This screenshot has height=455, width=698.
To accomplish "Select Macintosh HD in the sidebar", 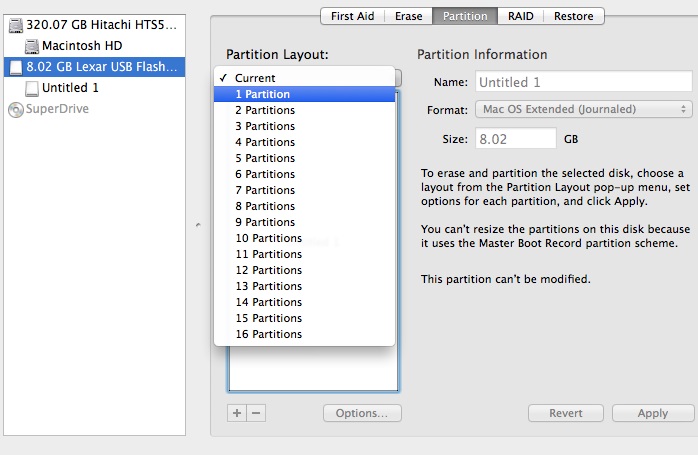I will pos(94,46).
